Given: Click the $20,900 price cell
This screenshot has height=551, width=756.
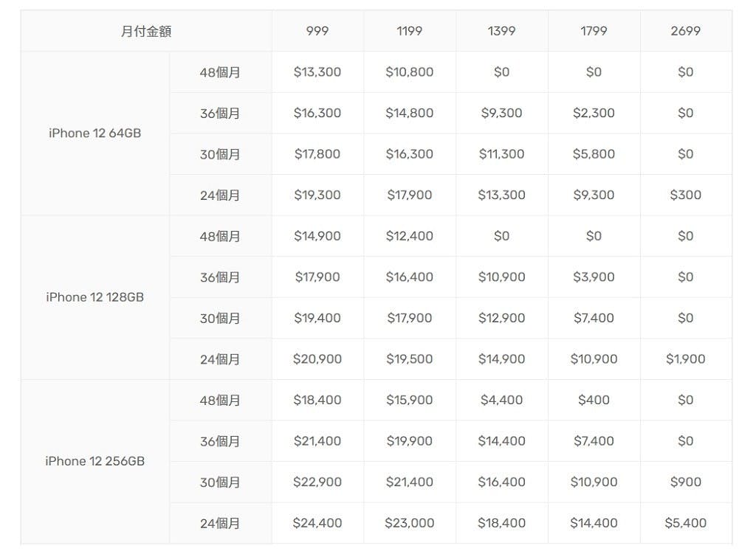Looking at the screenshot, I should point(317,359).
